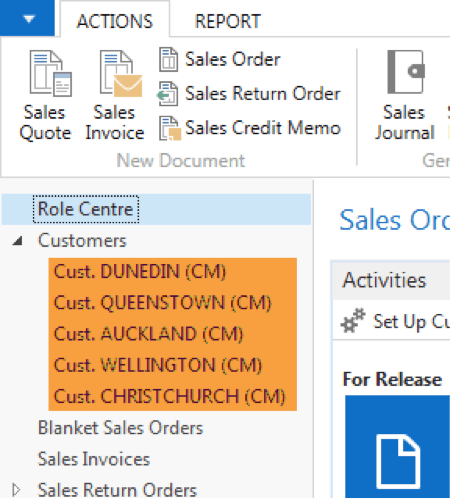Expand the Sales Return Orders node

(16, 490)
